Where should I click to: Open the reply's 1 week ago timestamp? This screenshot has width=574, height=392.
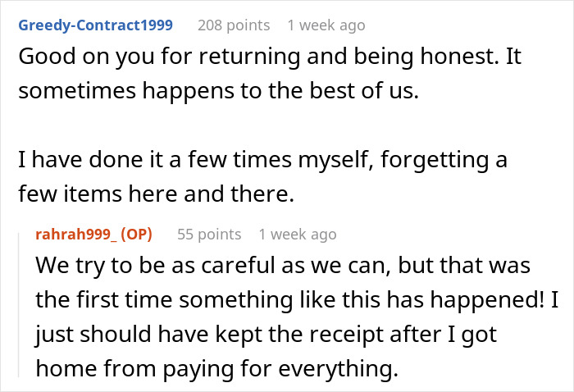click(298, 235)
